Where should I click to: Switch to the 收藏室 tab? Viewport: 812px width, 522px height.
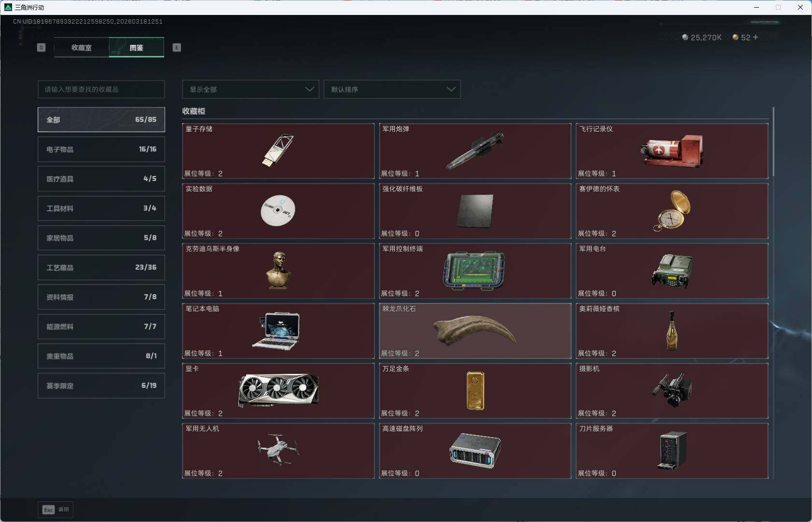[82, 47]
